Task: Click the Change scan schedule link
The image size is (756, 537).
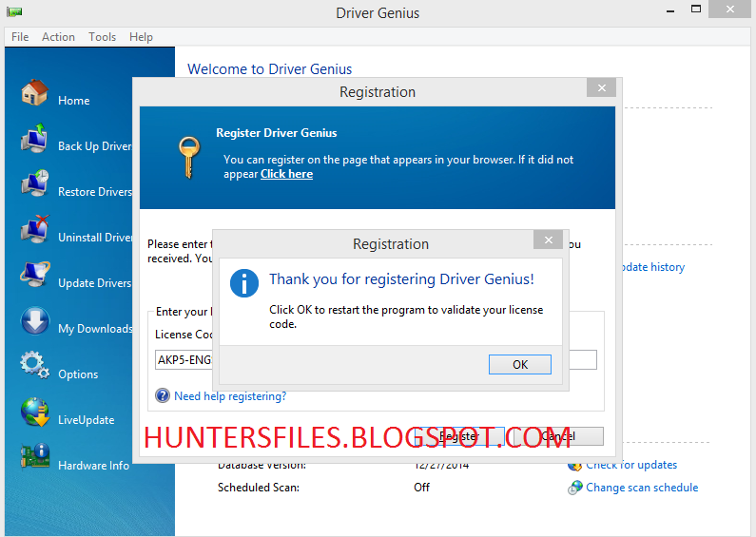Action: (x=642, y=488)
